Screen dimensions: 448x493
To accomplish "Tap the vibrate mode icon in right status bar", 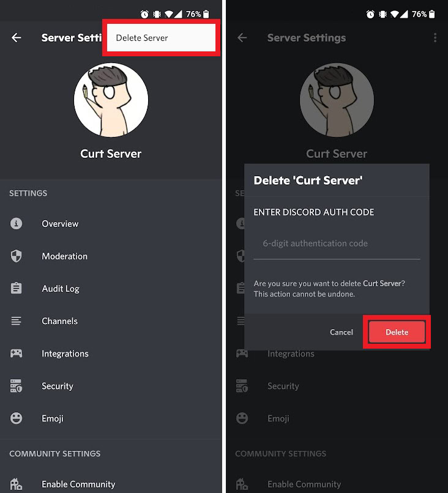I will (383, 14).
